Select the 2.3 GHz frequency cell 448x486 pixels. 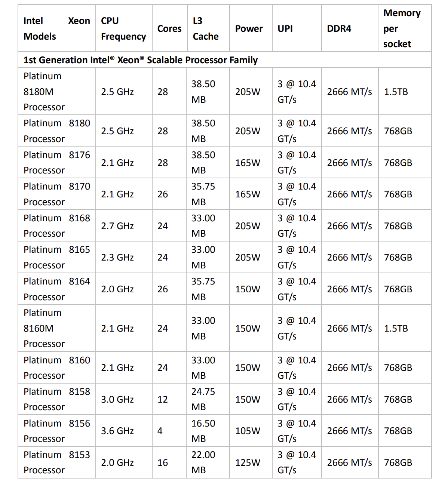point(117,258)
